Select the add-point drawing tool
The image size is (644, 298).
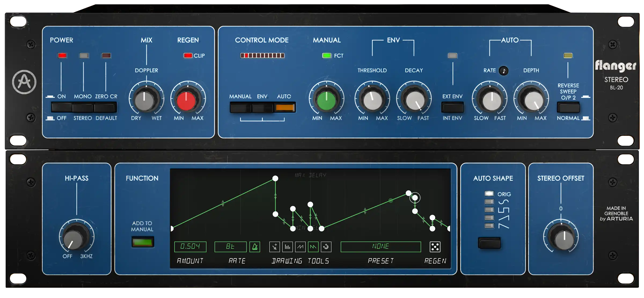[x=275, y=247]
